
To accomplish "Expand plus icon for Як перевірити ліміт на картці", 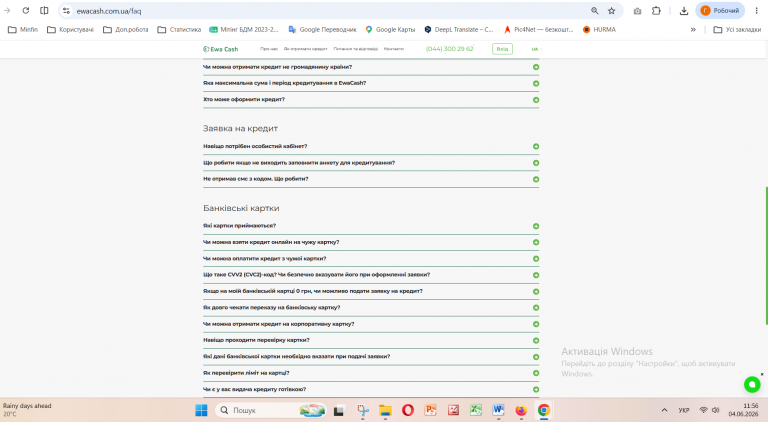I will [536, 373].
